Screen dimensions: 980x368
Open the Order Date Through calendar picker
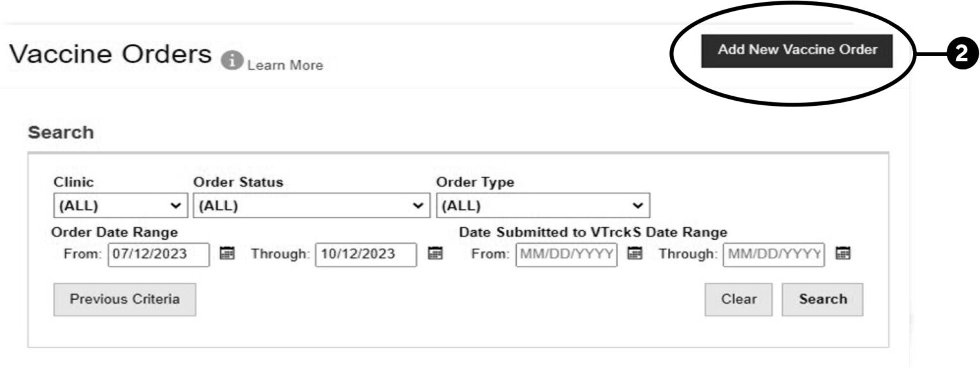click(x=434, y=254)
